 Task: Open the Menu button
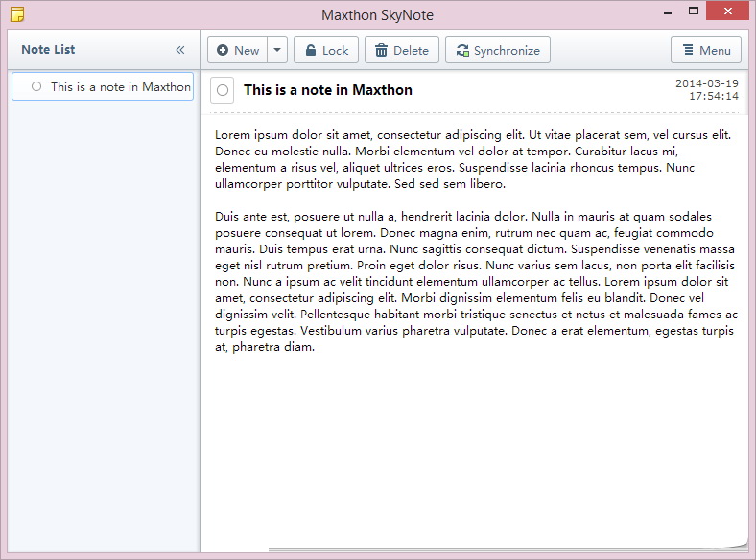tap(706, 50)
